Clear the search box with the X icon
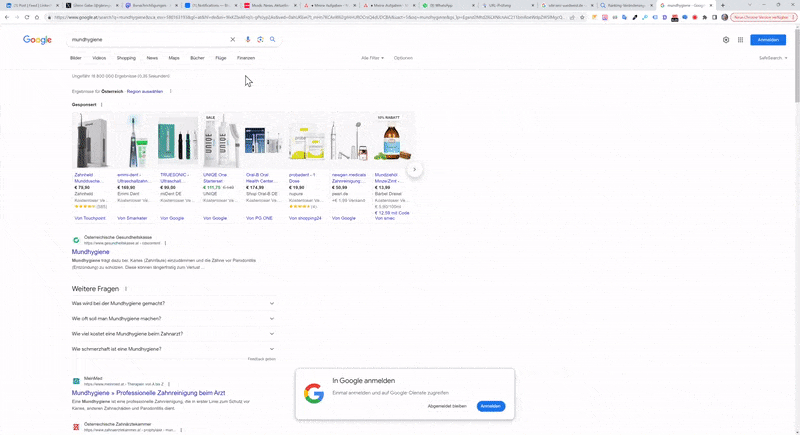 [233, 39]
